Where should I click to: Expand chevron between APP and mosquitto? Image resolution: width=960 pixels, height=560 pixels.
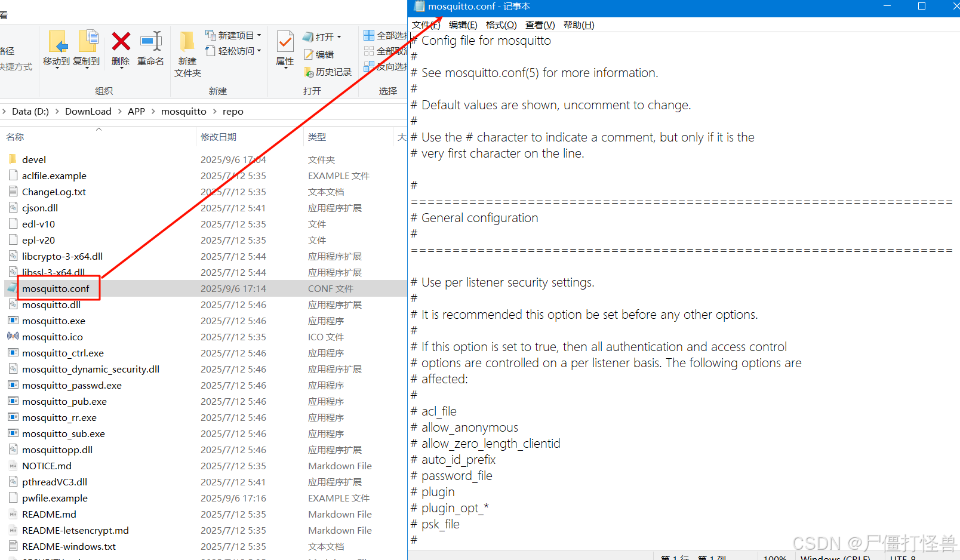click(x=153, y=111)
